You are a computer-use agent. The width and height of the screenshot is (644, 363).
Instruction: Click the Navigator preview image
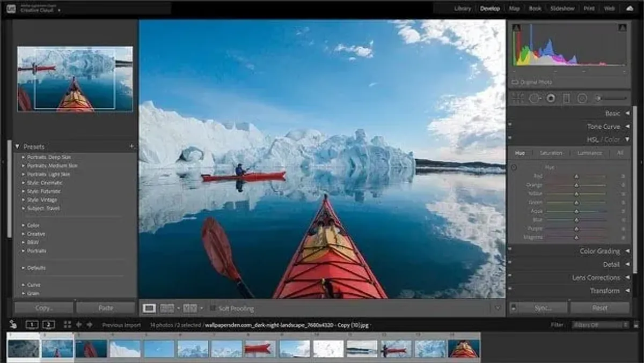pos(75,79)
